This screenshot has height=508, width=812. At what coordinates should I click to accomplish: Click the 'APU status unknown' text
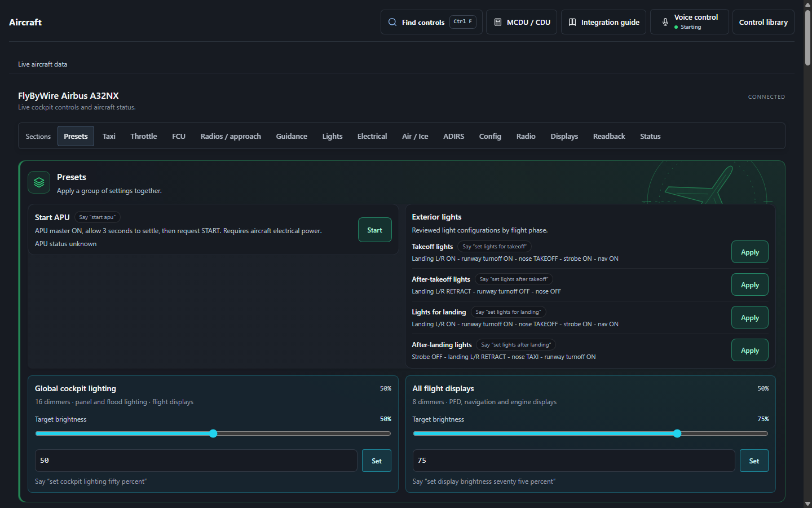[x=66, y=244]
